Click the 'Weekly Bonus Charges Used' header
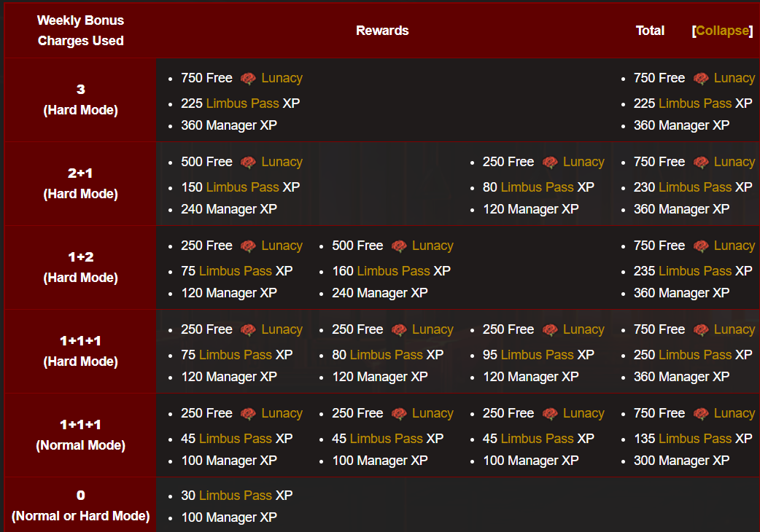 tap(80, 31)
